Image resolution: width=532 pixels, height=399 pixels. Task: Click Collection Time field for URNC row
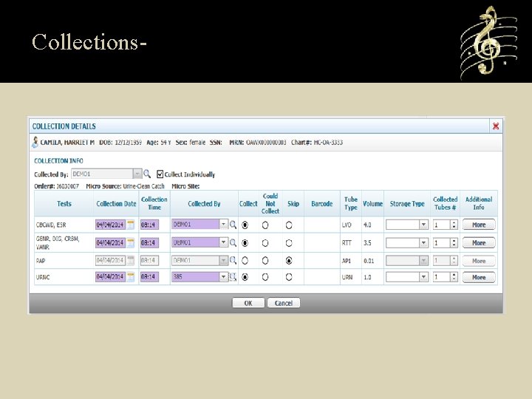pos(149,277)
